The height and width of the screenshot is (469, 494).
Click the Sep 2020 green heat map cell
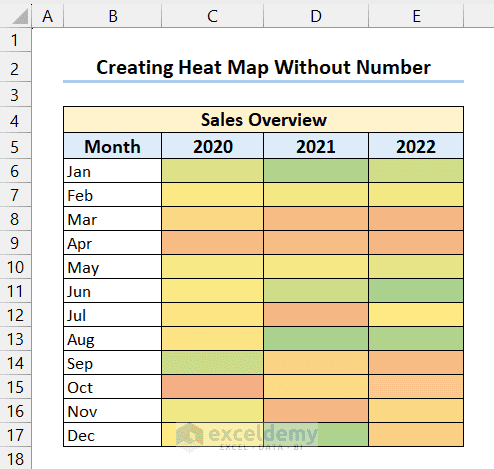tap(212, 363)
